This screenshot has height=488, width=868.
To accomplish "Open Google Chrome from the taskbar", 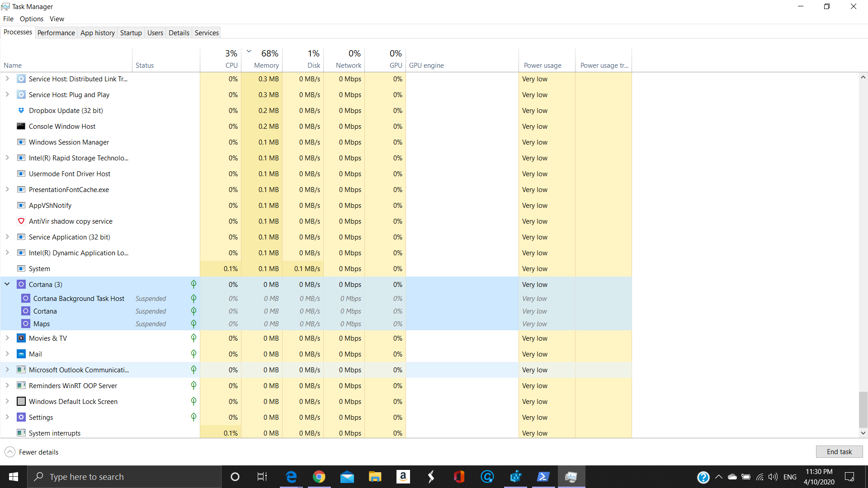I will pyautogui.click(x=319, y=477).
